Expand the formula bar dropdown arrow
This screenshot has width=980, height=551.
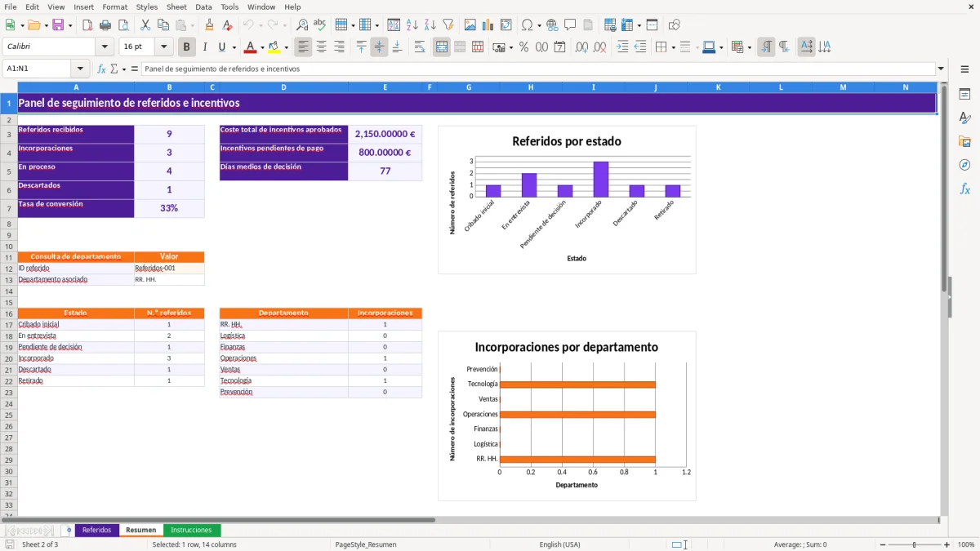941,69
